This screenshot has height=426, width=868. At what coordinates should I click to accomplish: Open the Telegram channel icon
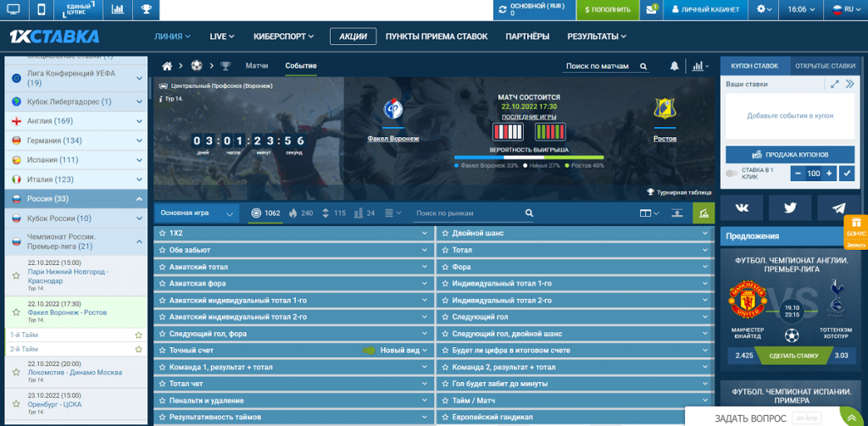[837, 207]
